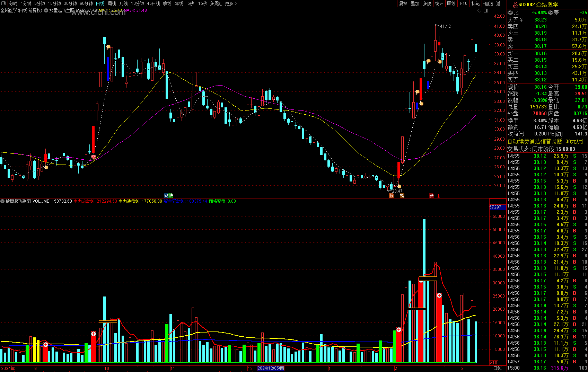Click the 叠加 overlay button

415,3
